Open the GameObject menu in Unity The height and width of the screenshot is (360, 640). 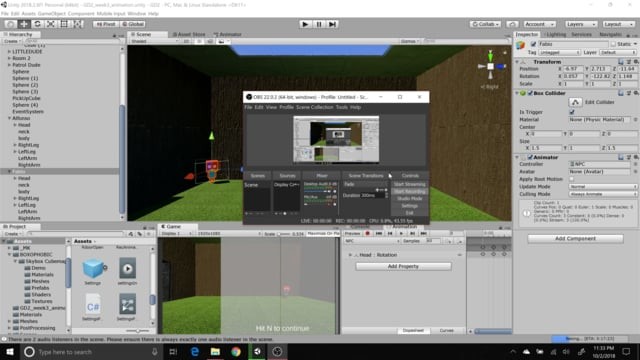click(52, 13)
